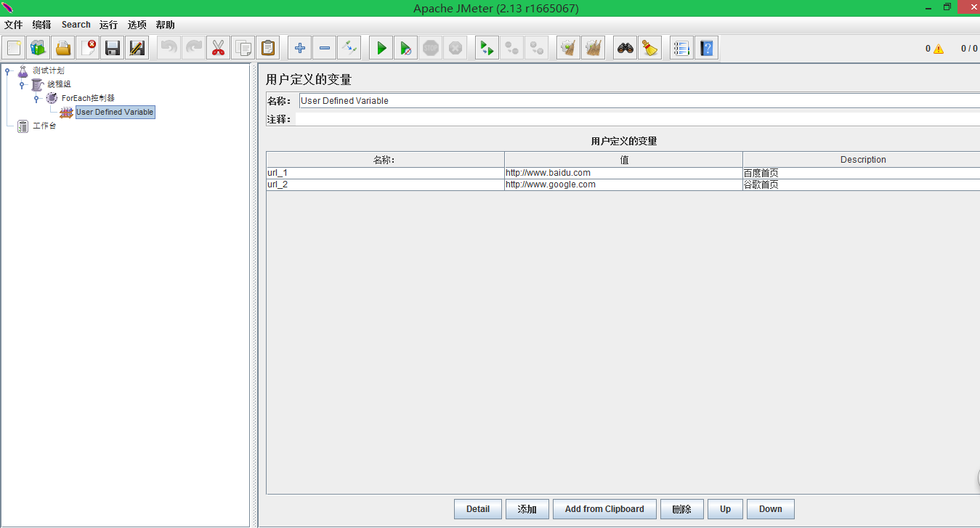The width and height of the screenshot is (980, 528).
Task: Click the 0 / 0 thread counter
Action: tap(969, 49)
